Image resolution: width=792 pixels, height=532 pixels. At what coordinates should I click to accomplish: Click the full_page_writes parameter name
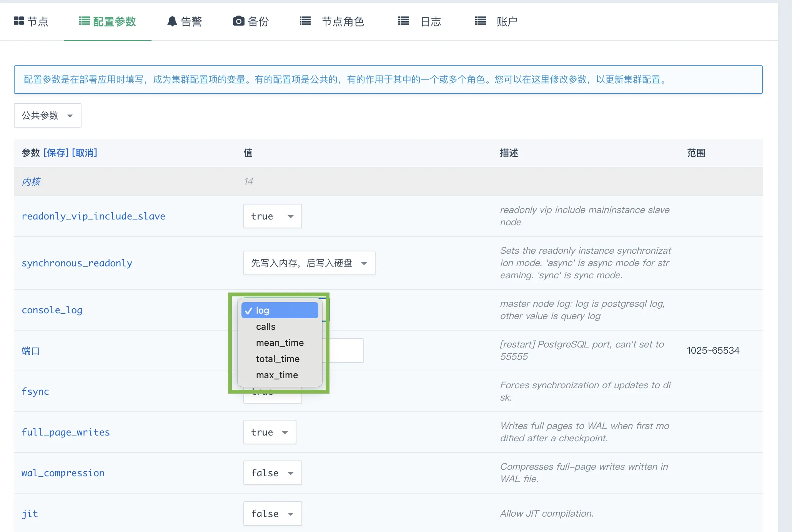[x=66, y=432]
